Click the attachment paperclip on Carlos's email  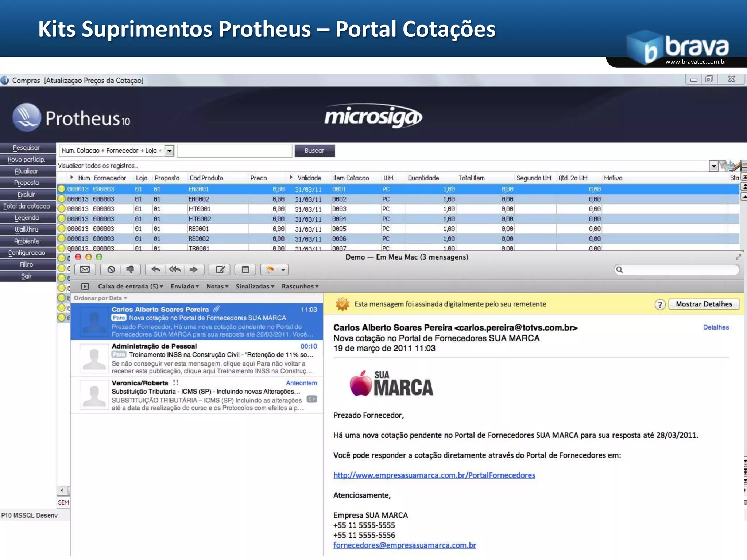point(216,309)
